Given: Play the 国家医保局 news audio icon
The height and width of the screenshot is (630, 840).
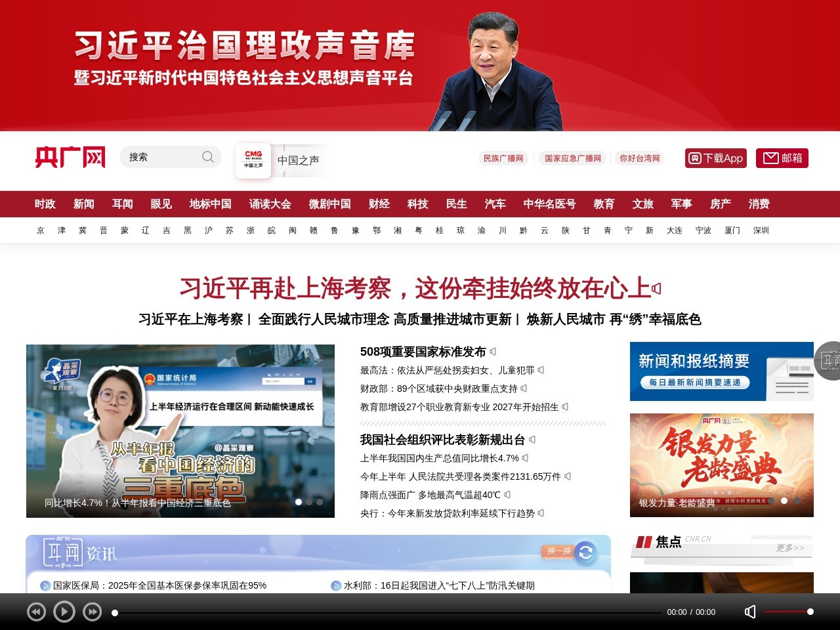Looking at the screenshot, I should (45, 586).
